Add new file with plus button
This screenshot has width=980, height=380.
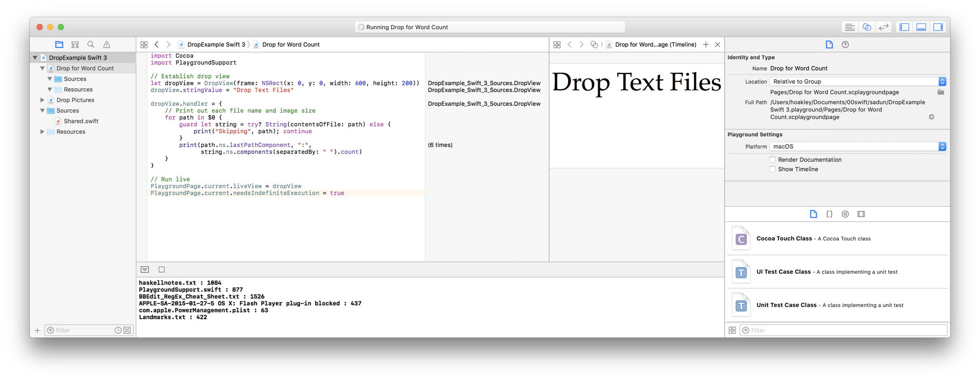37,330
